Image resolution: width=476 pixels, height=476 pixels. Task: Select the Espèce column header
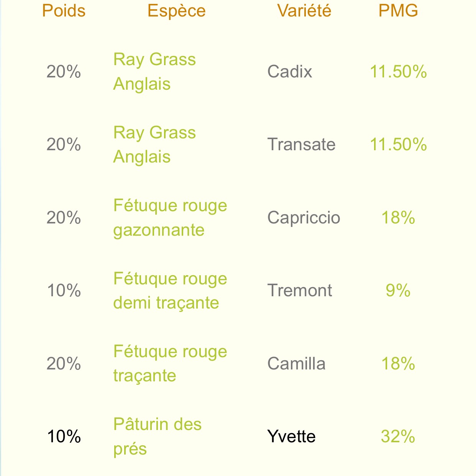coord(177,11)
